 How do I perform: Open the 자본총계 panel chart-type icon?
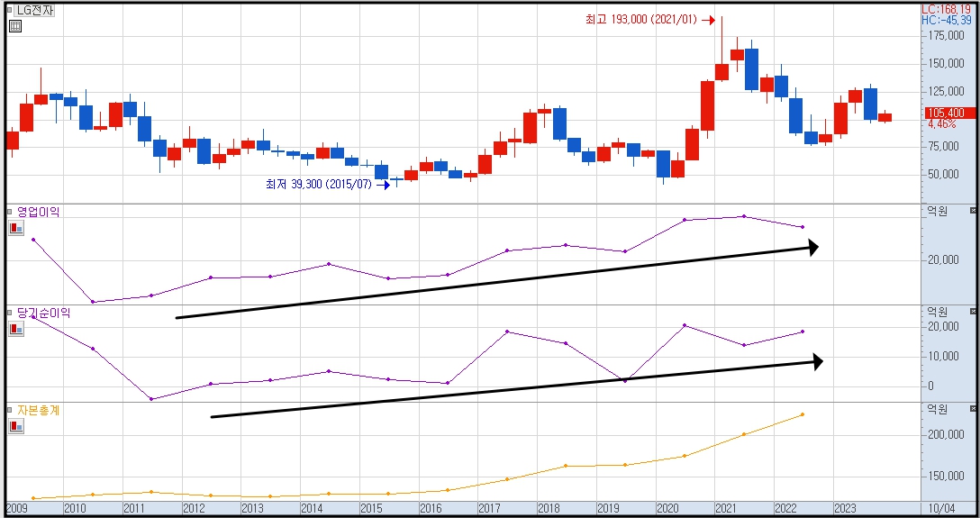click(16, 427)
